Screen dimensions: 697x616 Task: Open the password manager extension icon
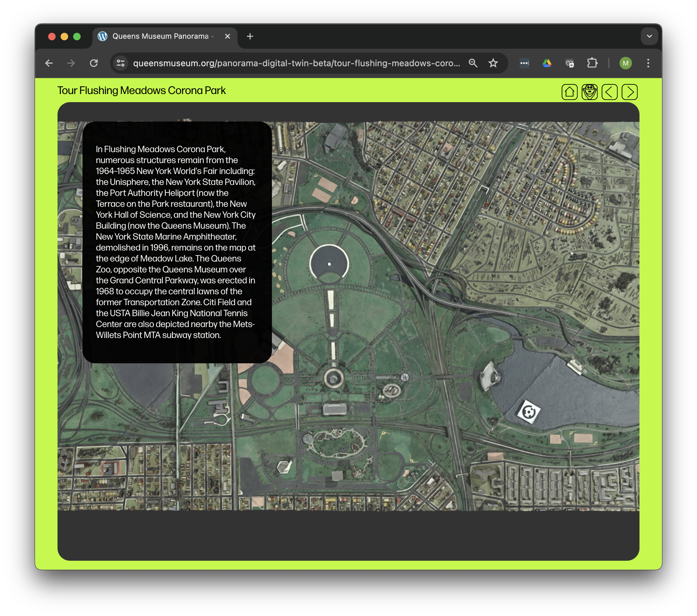(x=524, y=63)
